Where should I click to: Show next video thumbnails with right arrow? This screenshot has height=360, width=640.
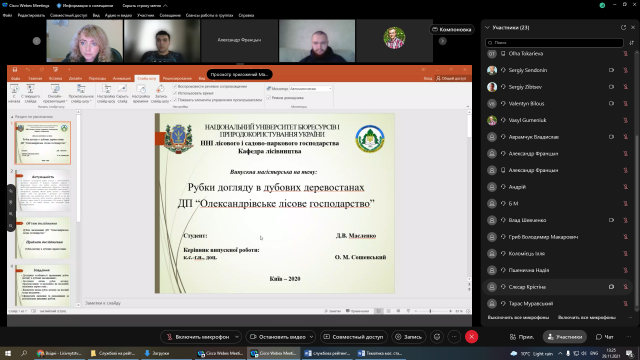click(442, 41)
